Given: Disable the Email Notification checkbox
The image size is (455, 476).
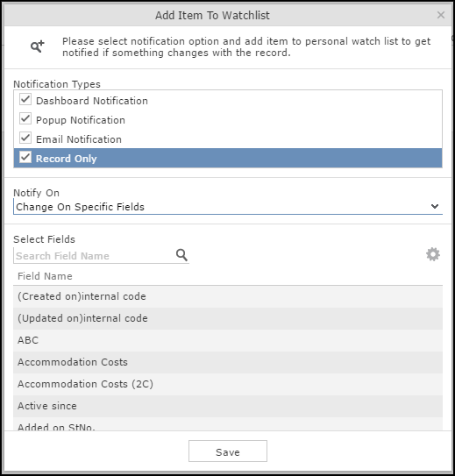Looking at the screenshot, I should pyautogui.click(x=25, y=139).
